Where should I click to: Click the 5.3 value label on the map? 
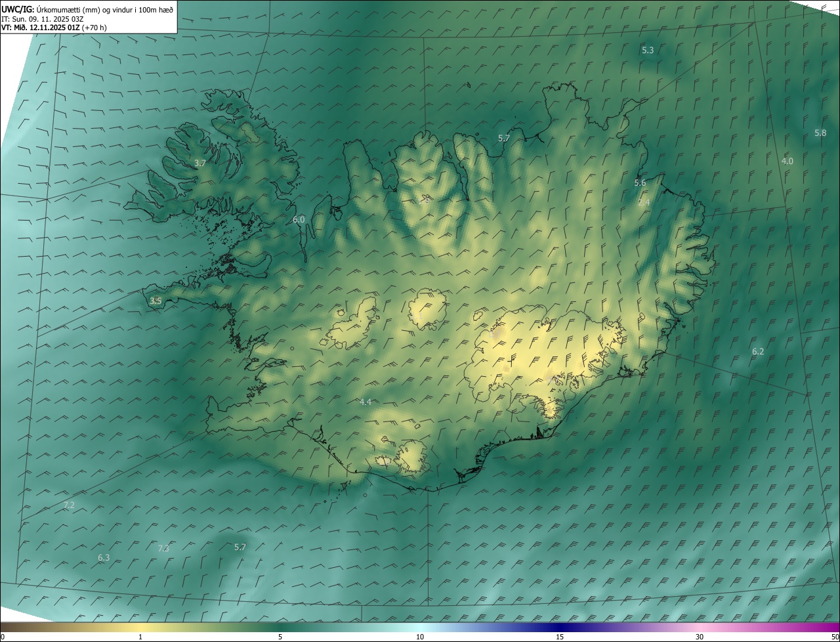pyautogui.click(x=648, y=50)
